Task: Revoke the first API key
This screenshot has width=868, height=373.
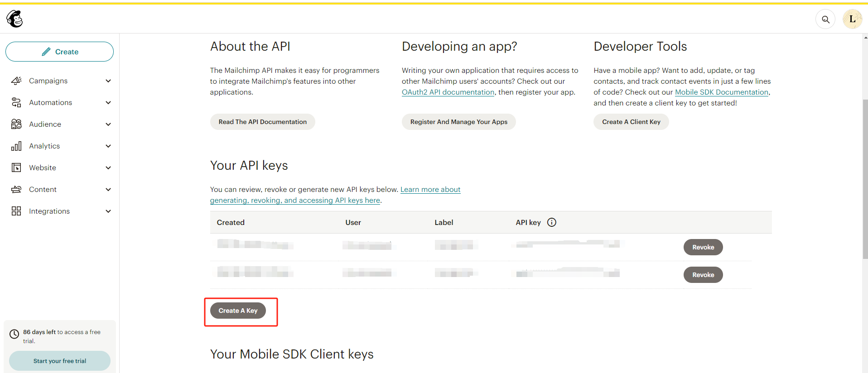Action: pyautogui.click(x=703, y=247)
